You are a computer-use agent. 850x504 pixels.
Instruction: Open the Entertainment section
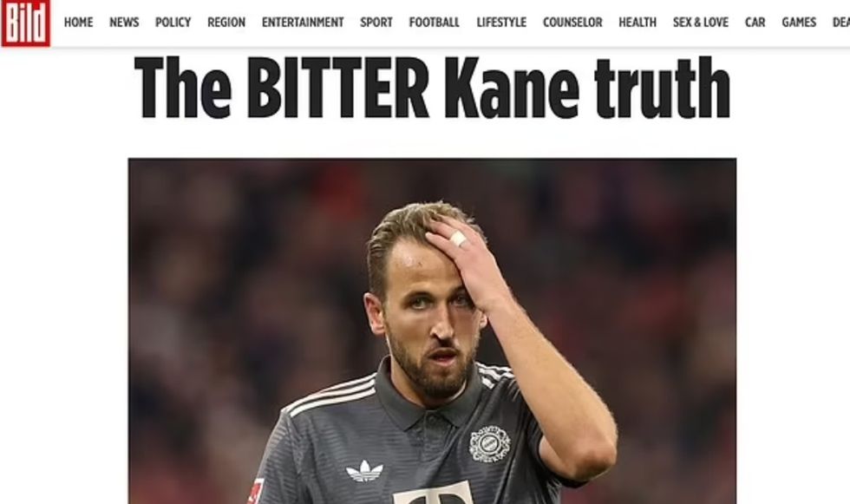pos(303,23)
